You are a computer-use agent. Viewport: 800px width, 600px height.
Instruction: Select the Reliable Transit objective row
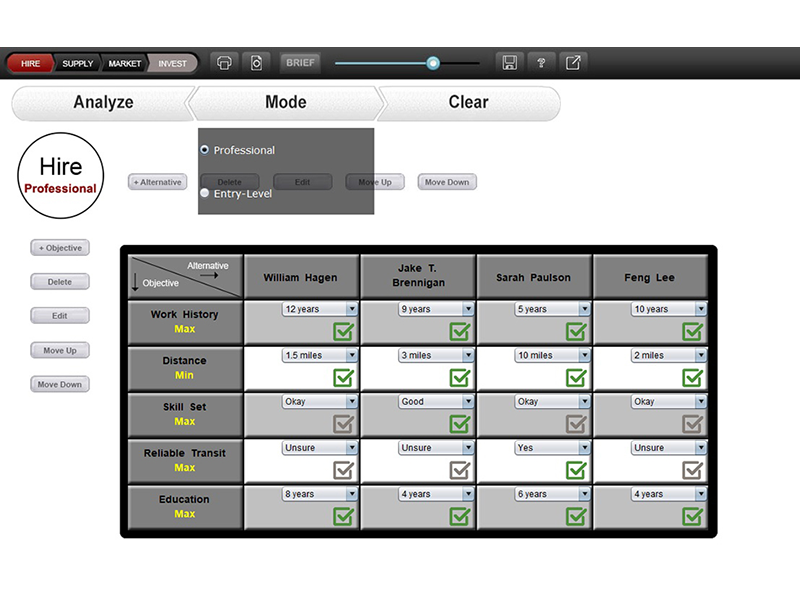(x=185, y=461)
